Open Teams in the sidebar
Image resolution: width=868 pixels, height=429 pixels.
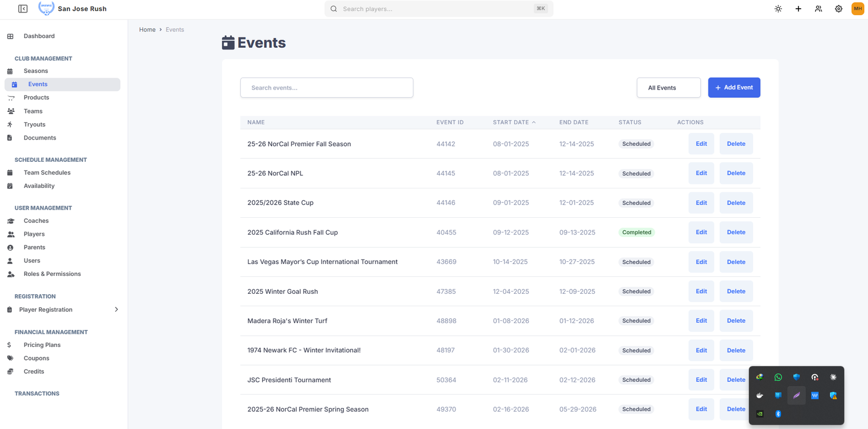33,111
